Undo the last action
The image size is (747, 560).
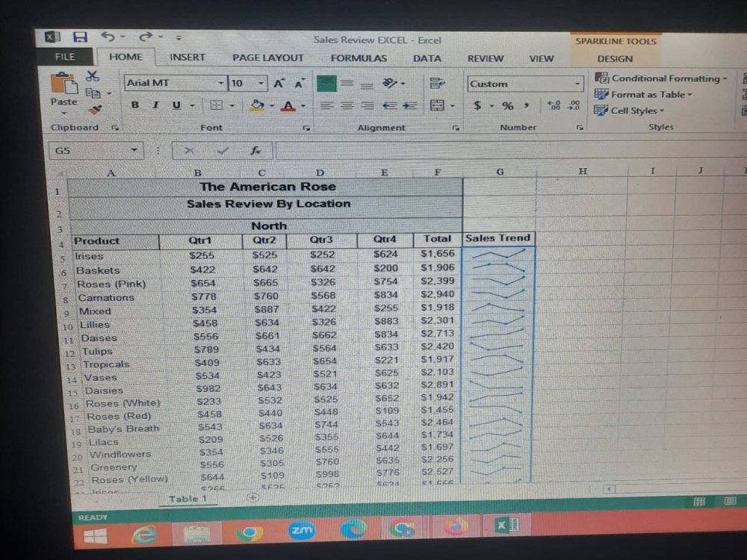pyautogui.click(x=108, y=37)
